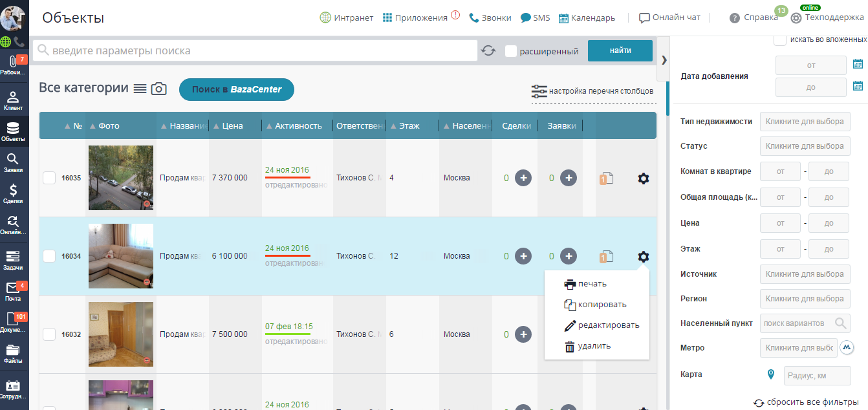
Task: Click the refresh search icon
Action: tap(488, 50)
